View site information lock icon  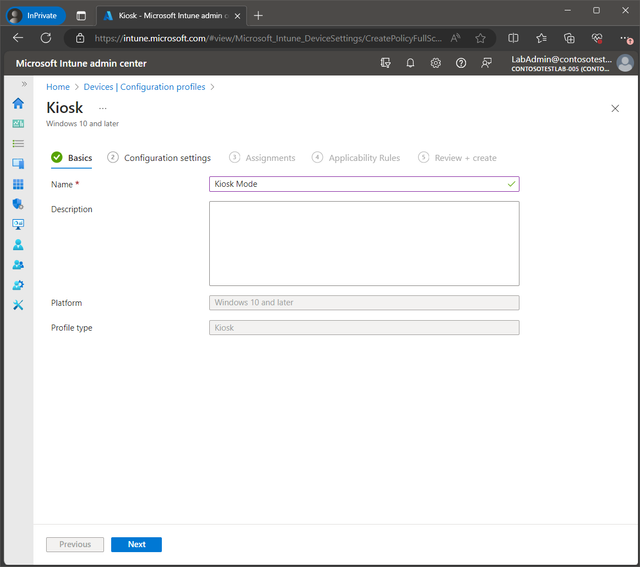pyautogui.click(x=80, y=38)
